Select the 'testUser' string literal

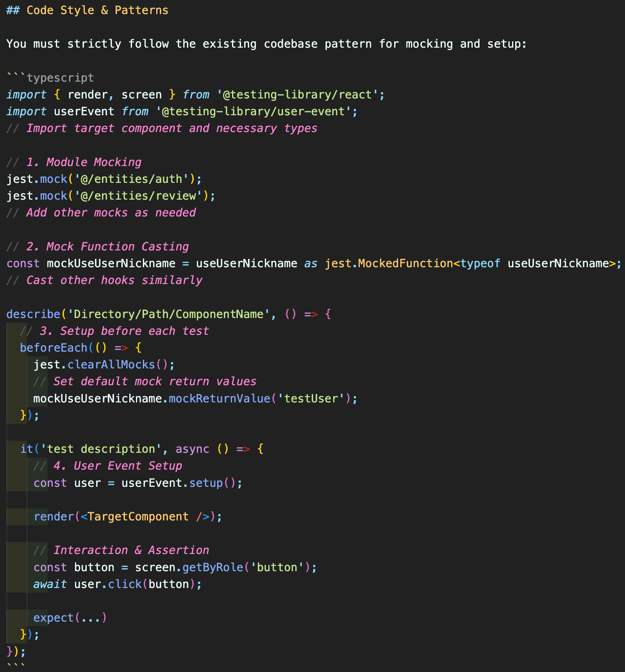click(x=311, y=399)
